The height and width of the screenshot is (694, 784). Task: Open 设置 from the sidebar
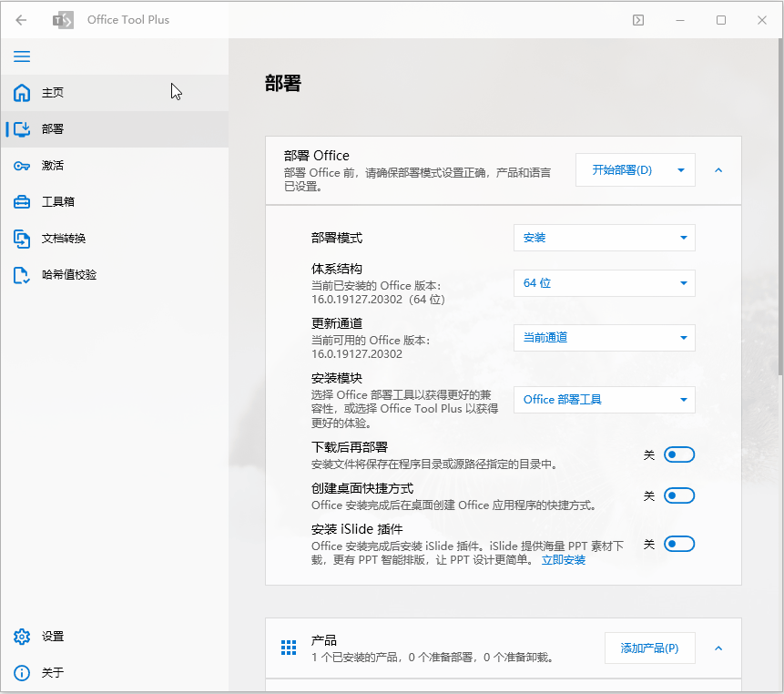pyautogui.click(x=115, y=637)
